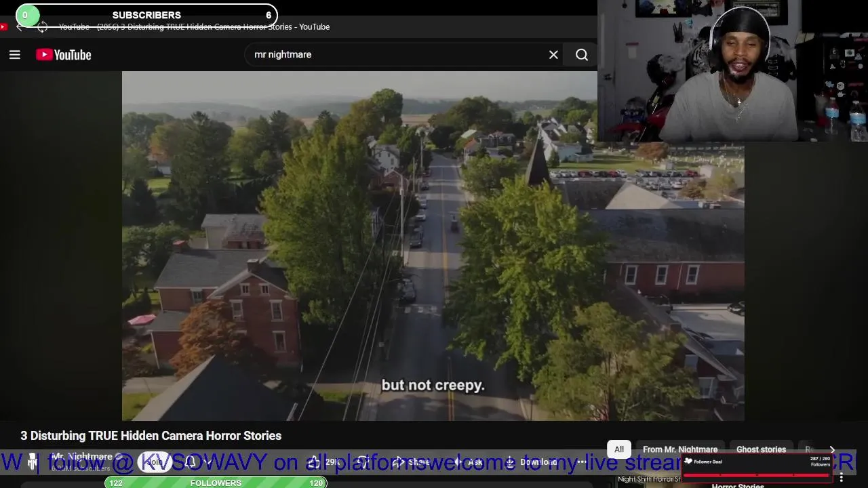Screen dimensions: 868x488
Task: Show next filter chips with arrow
Action: [832, 449]
